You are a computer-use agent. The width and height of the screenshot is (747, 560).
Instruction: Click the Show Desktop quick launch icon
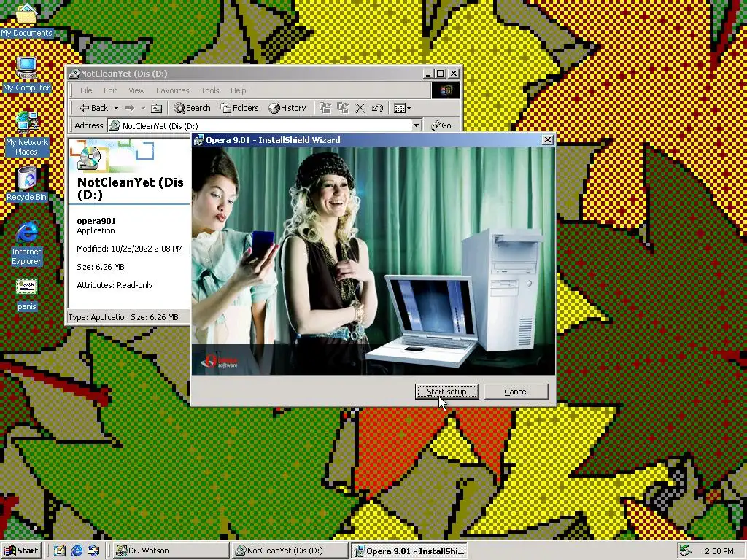click(60, 551)
